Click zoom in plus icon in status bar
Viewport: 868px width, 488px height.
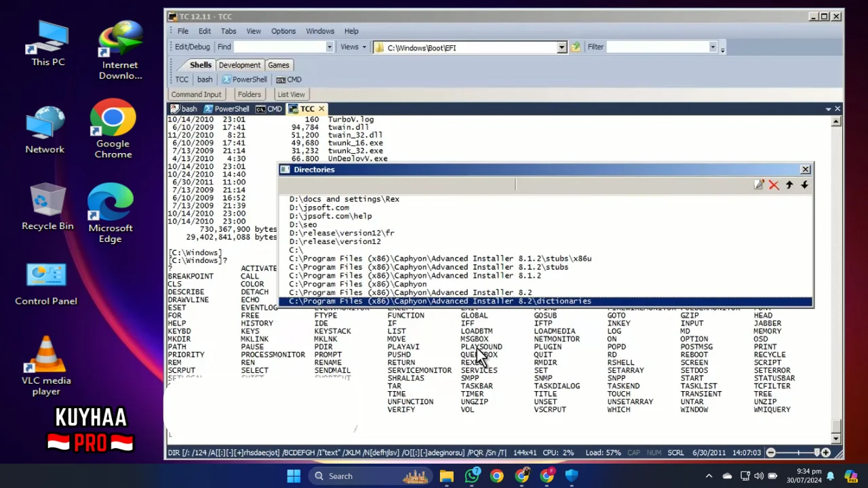(x=825, y=452)
